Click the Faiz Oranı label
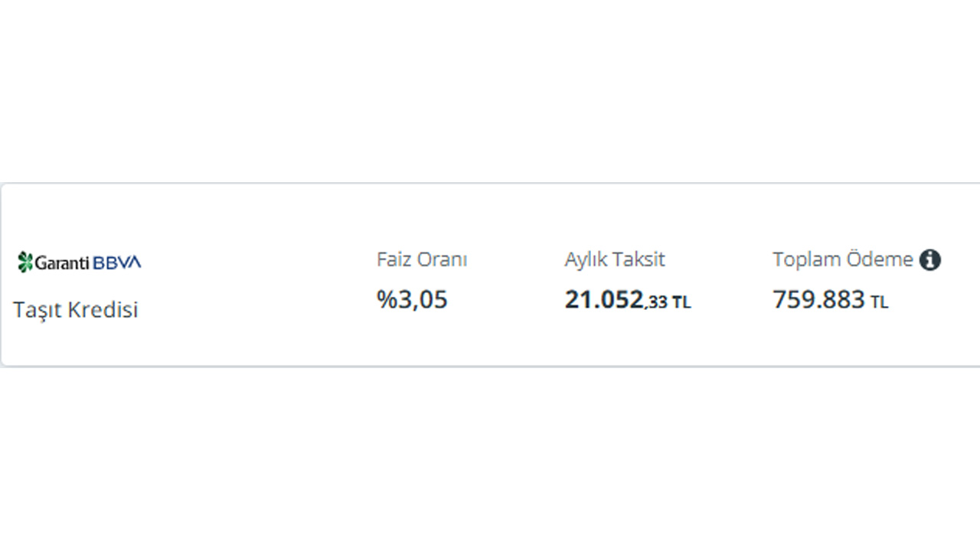980x551 pixels. [x=422, y=260]
